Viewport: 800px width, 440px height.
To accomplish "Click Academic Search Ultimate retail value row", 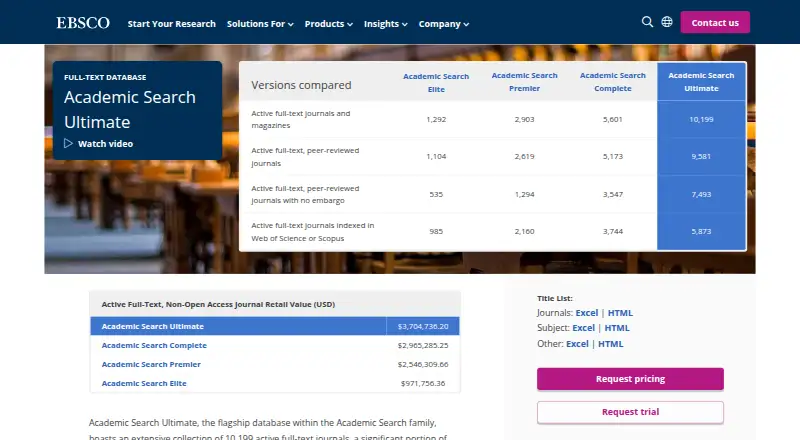I will point(275,326).
